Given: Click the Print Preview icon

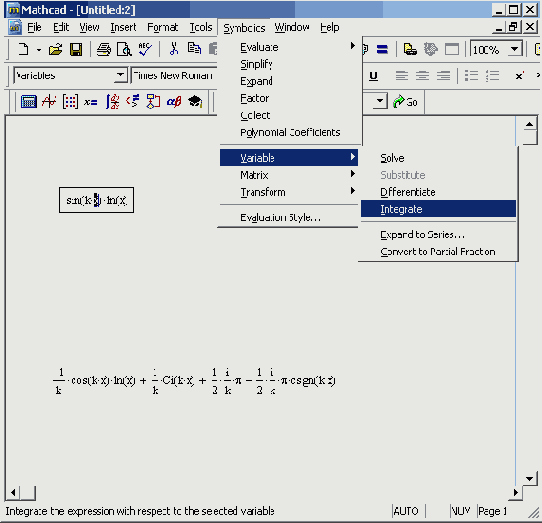Looking at the screenshot, I should (x=124, y=50).
